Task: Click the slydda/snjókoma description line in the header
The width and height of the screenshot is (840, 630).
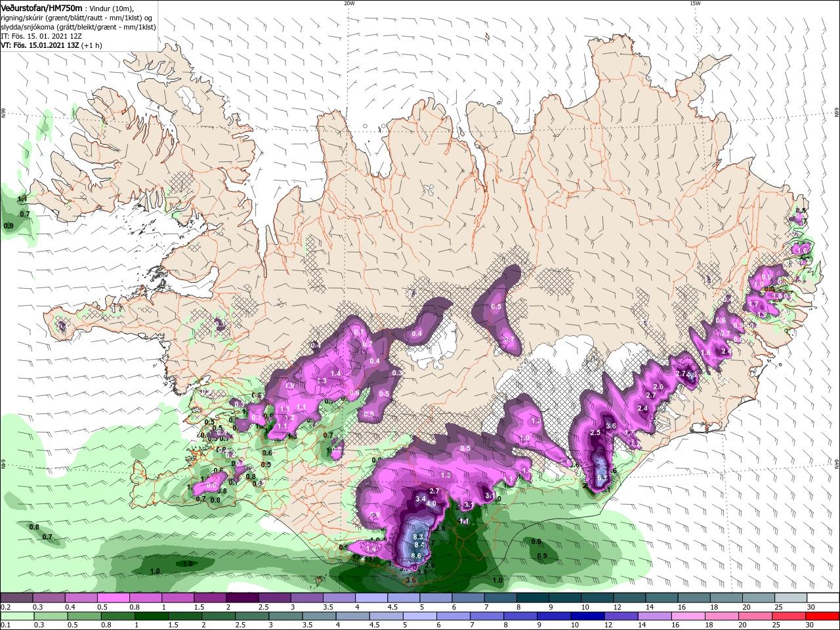Action: click(78, 27)
